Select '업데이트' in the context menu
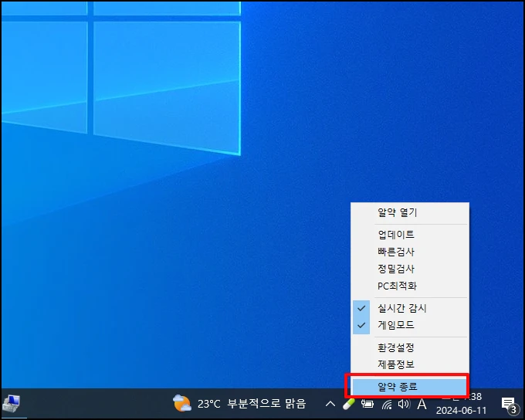The height and width of the screenshot is (420, 525). pyautogui.click(x=409, y=235)
